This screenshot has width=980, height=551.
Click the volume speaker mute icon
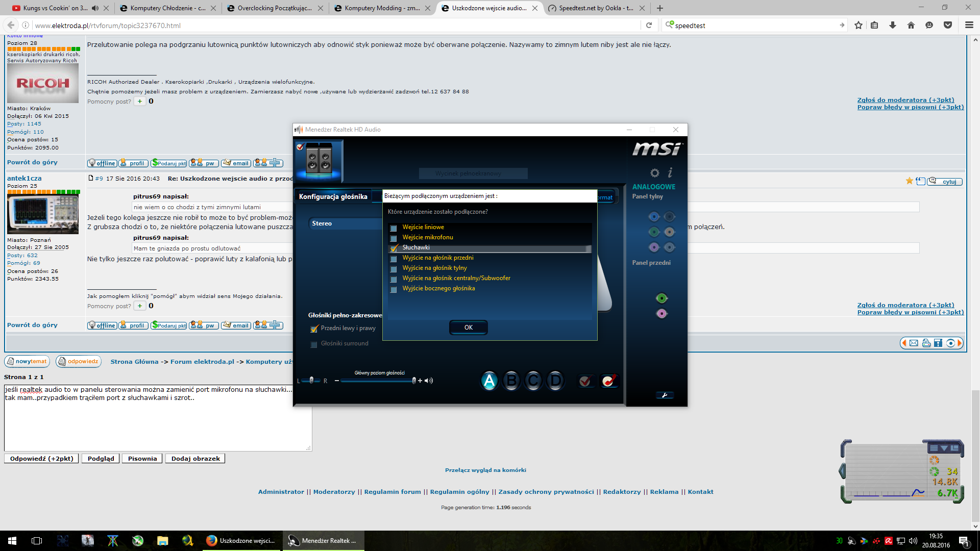429,381
